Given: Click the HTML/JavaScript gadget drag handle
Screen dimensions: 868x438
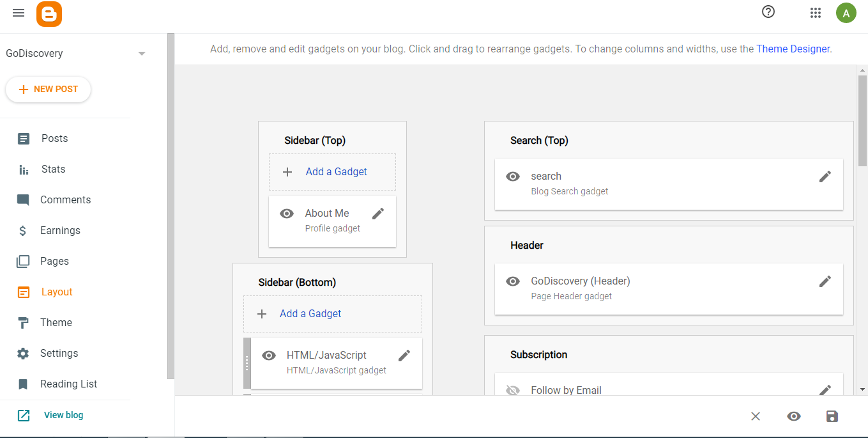Looking at the screenshot, I should click(247, 363).
